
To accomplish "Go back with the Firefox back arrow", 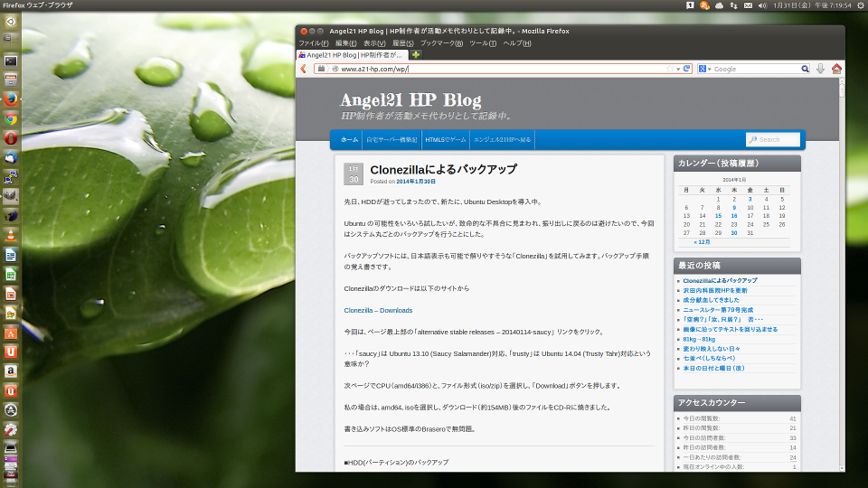I will [304, 70].
